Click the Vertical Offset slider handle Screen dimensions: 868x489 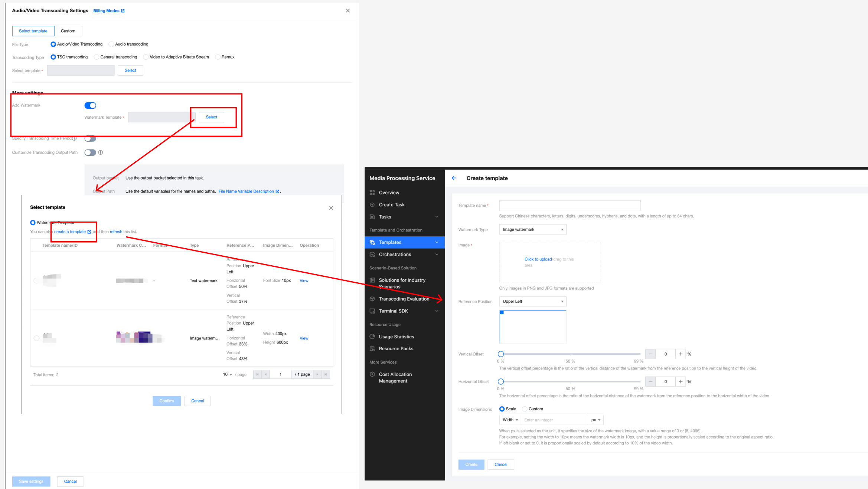tap(501, 354)
